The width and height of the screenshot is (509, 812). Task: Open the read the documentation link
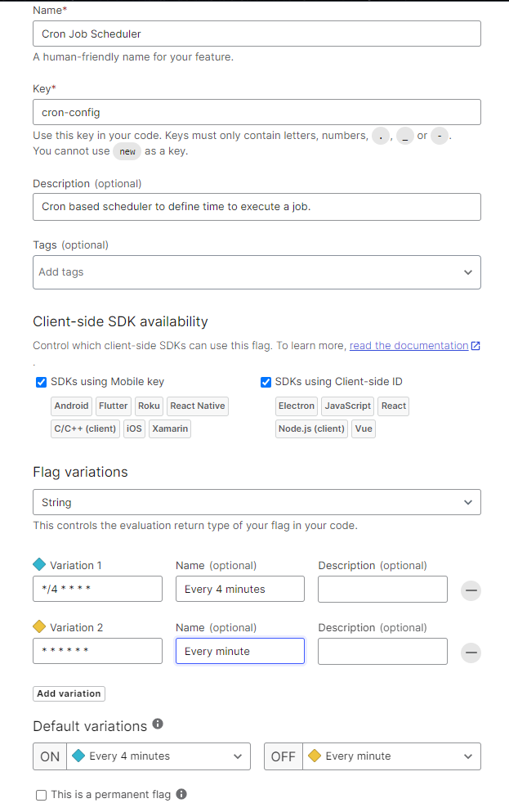coord(409,345)
